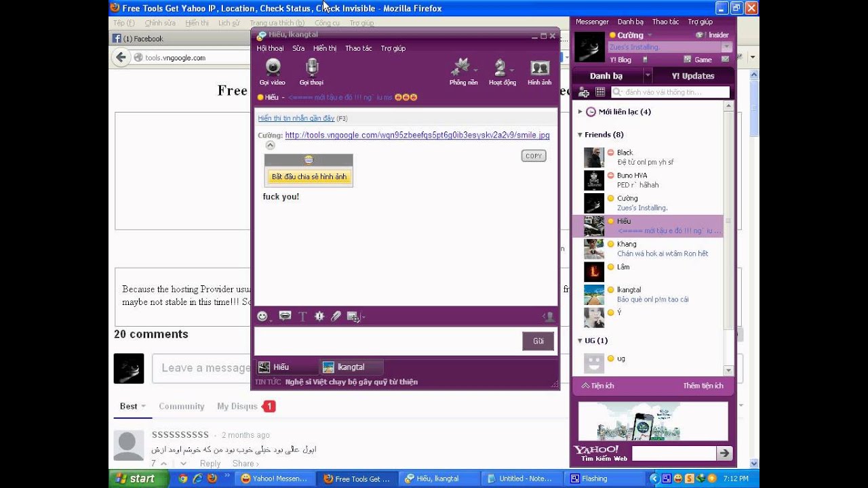Select the Community tab in Disqus
This screenshot has width=868, height=488.
pos(182,407)
